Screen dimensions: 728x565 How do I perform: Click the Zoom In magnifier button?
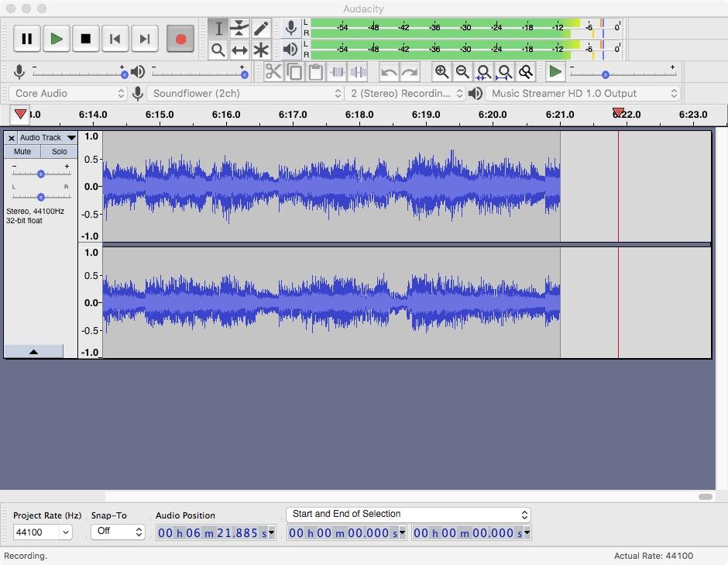click(x=441, y=72)
